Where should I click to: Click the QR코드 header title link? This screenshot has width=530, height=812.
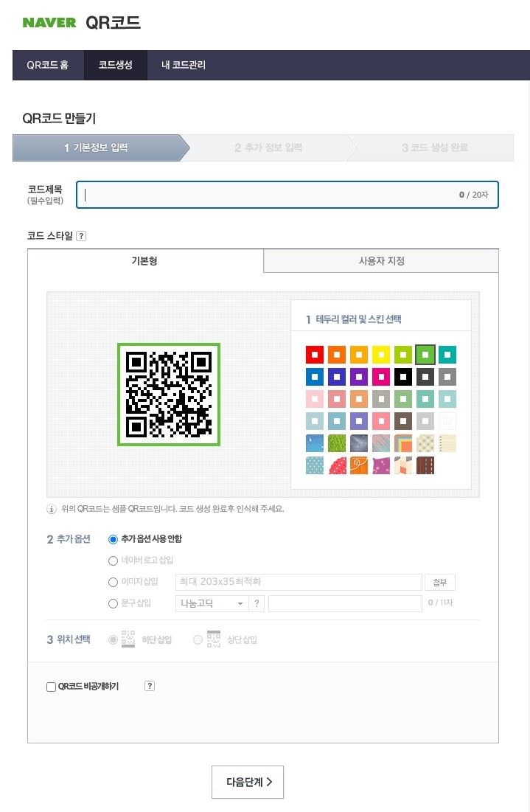pos(113,23)
